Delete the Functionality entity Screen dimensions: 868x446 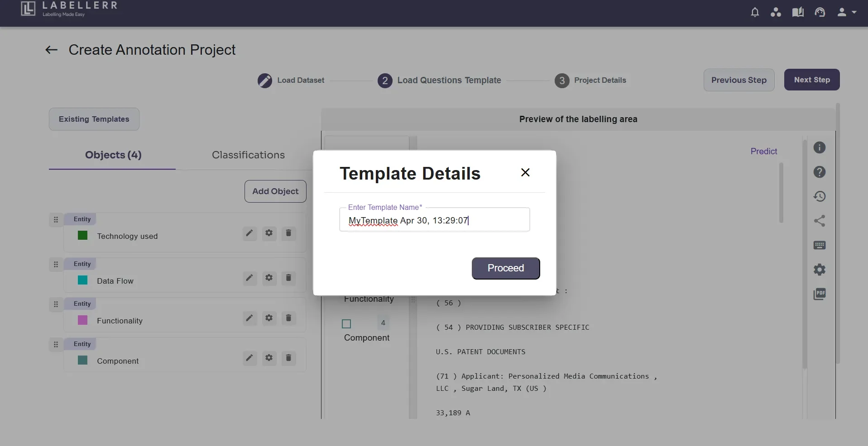288,318
